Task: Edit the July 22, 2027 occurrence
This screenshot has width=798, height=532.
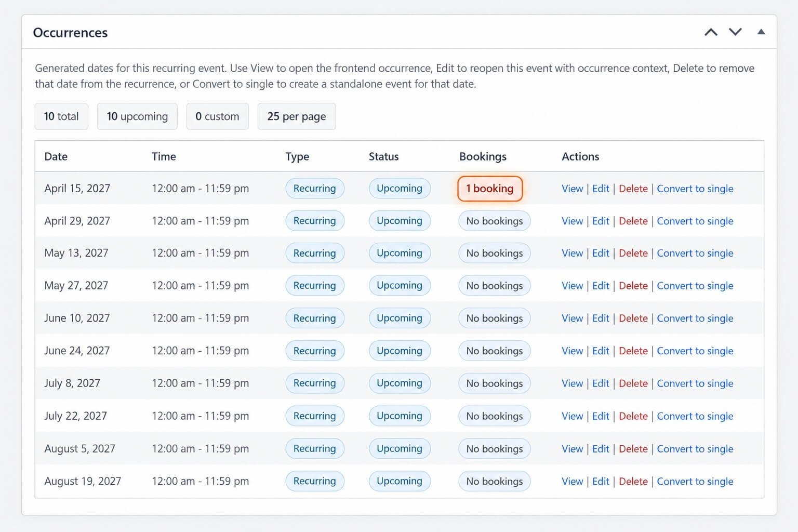Action: [601, 416]
